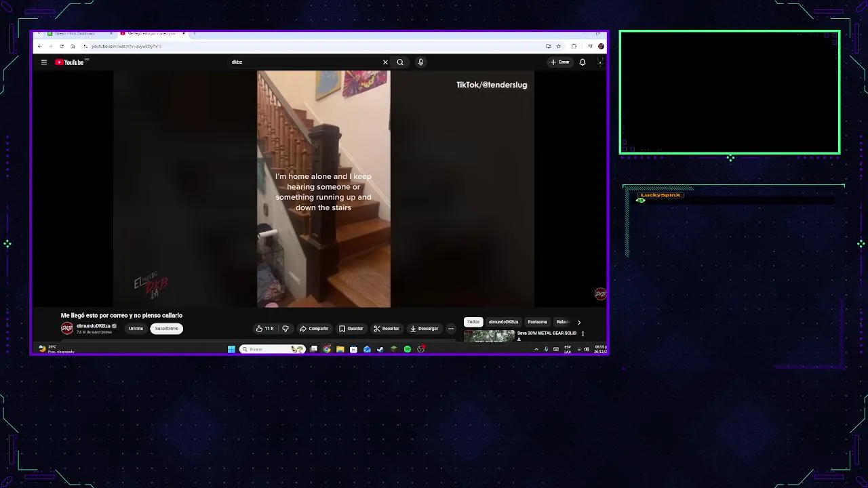Open the channel watermark in video corner
The image size is (868, 488).
(600, 293)
